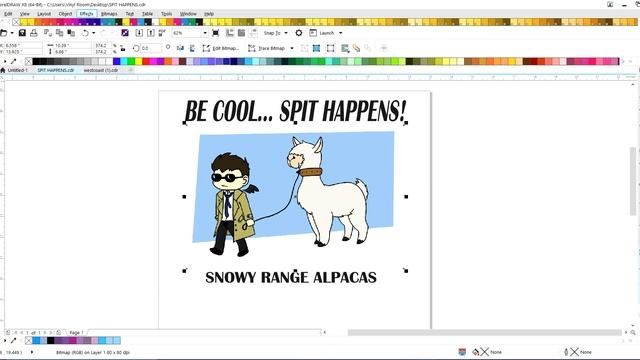This screenshot has height=360, width=640.
Task: Expand the Snap To dropdown
Action: click(x=286, y=33)
